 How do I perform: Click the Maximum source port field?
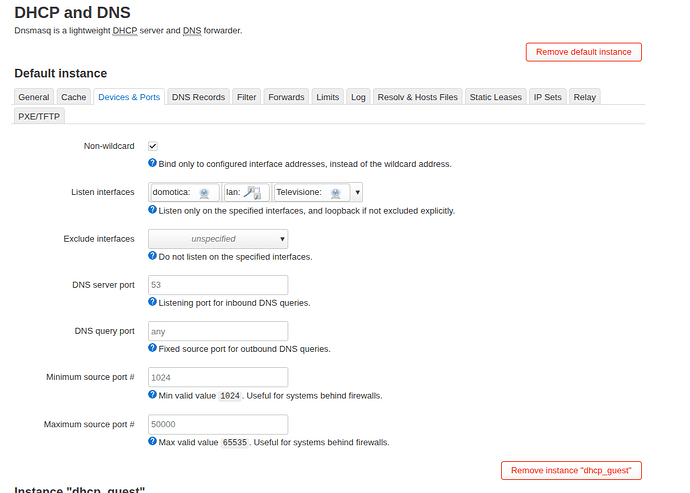[218, 425]
